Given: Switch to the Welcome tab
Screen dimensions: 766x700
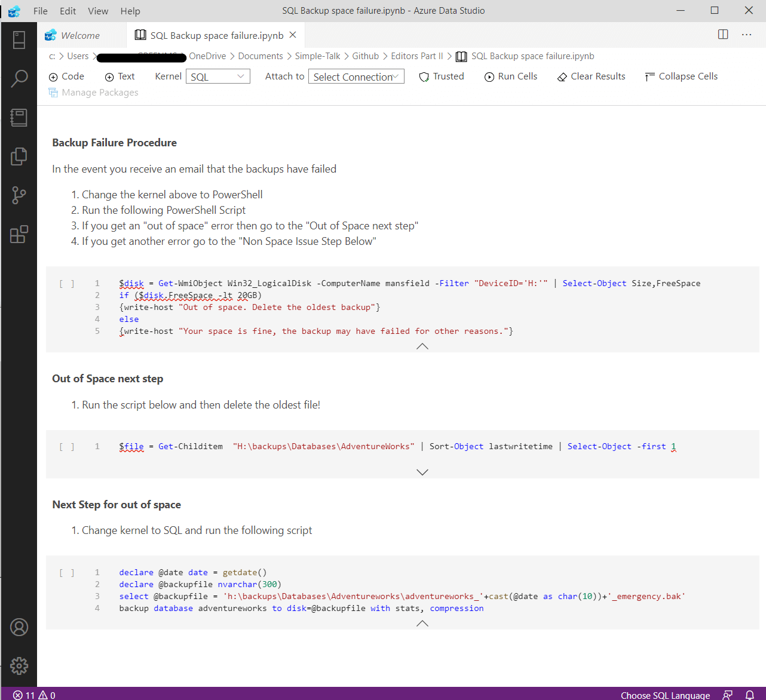Looking at the screenshot, I should (x=81, y=35).
